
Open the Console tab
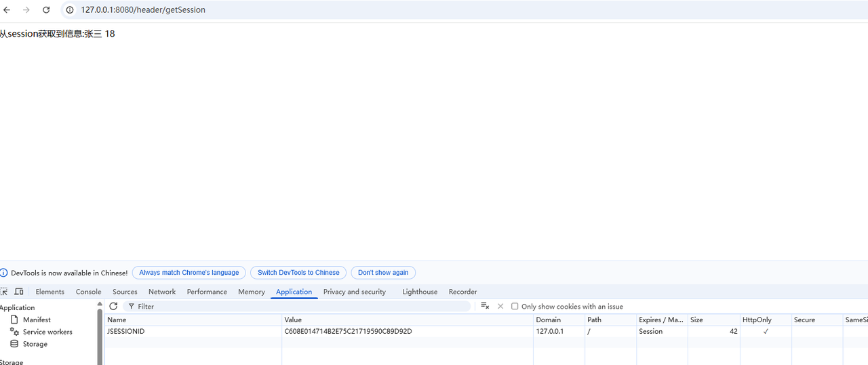pyautogui.click(x=88, y=292)
